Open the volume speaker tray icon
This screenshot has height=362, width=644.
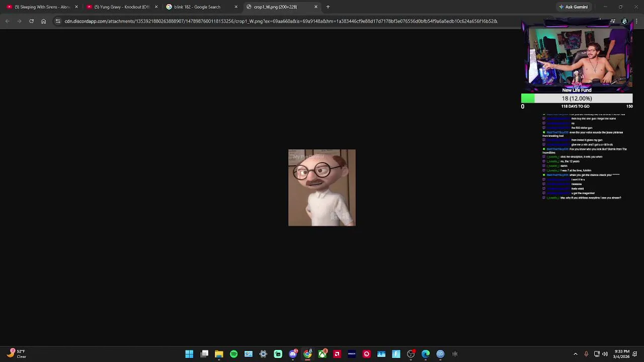[x=605, y=354]
